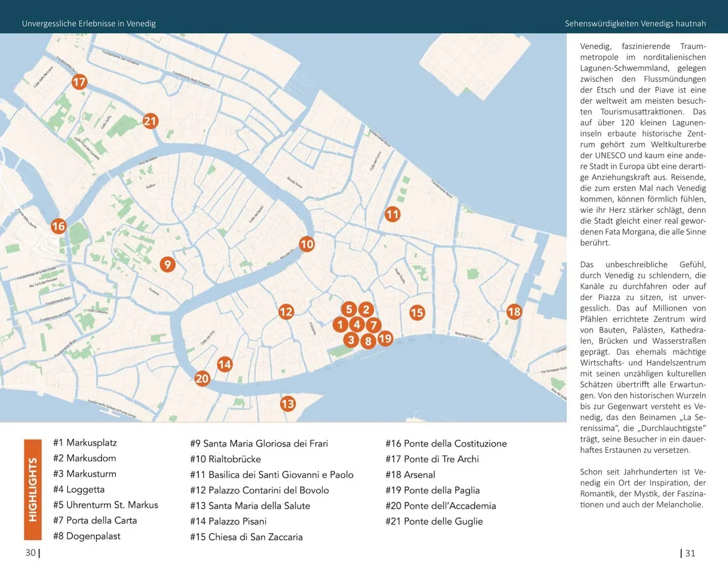Click header 'Sehenswürdigkeiten Venedigs hautnah'
Image resolution: width=728 pixels, height=582 pixels.
(635, 24)
